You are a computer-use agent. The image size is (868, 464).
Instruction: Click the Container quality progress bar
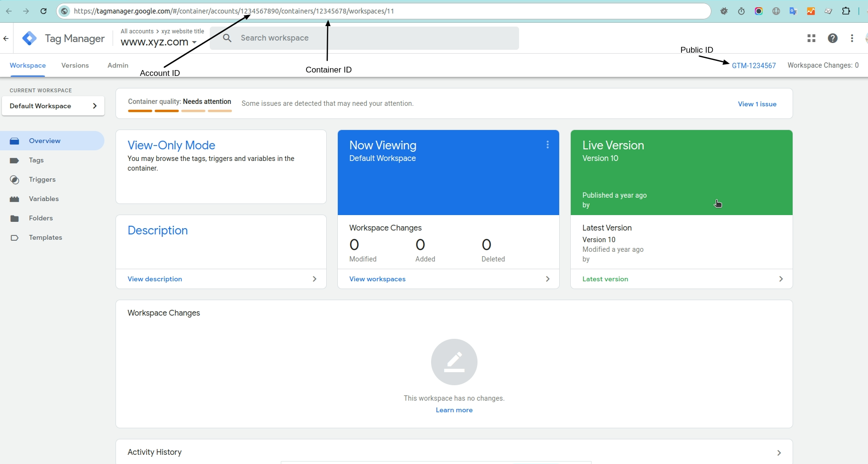point(180,111)
